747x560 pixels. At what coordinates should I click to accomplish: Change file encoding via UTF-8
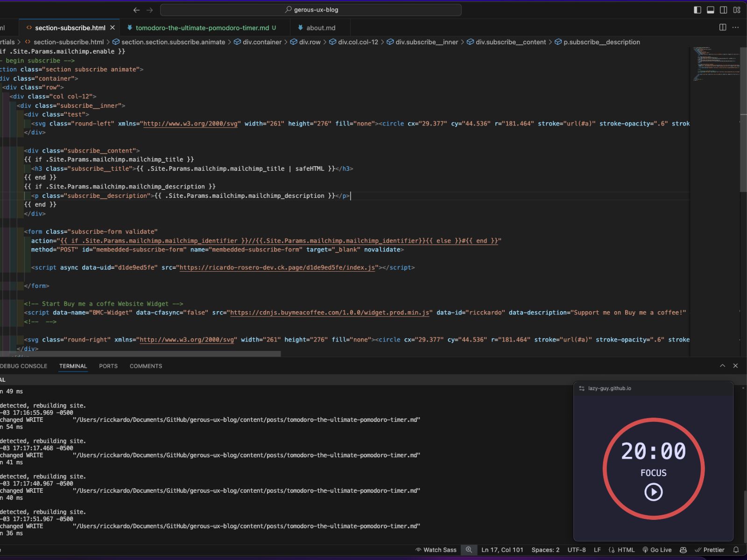click(577, 550)
